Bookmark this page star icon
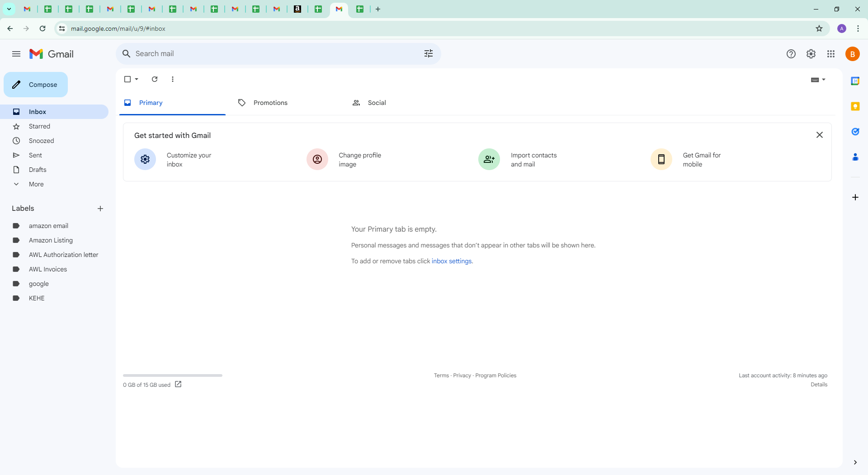 (x=819, y=28)
